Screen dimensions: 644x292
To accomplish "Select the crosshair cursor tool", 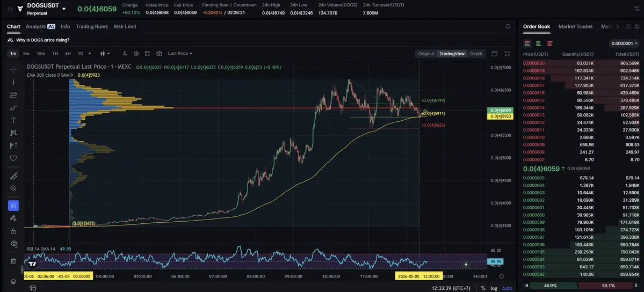I will pos(13,69).
